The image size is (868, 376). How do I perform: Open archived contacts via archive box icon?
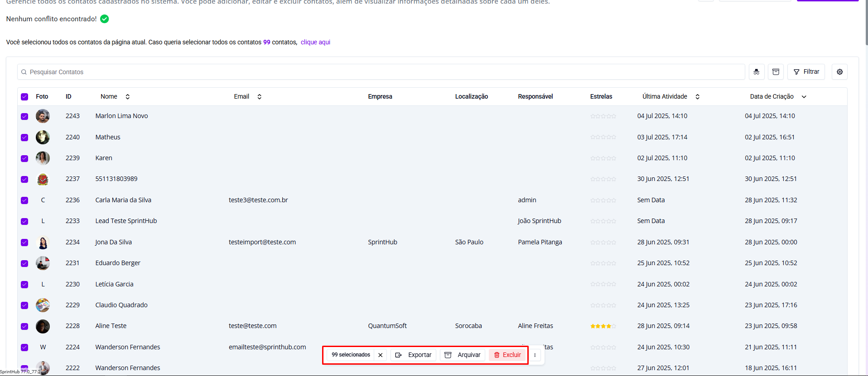[x=776, y=72]
